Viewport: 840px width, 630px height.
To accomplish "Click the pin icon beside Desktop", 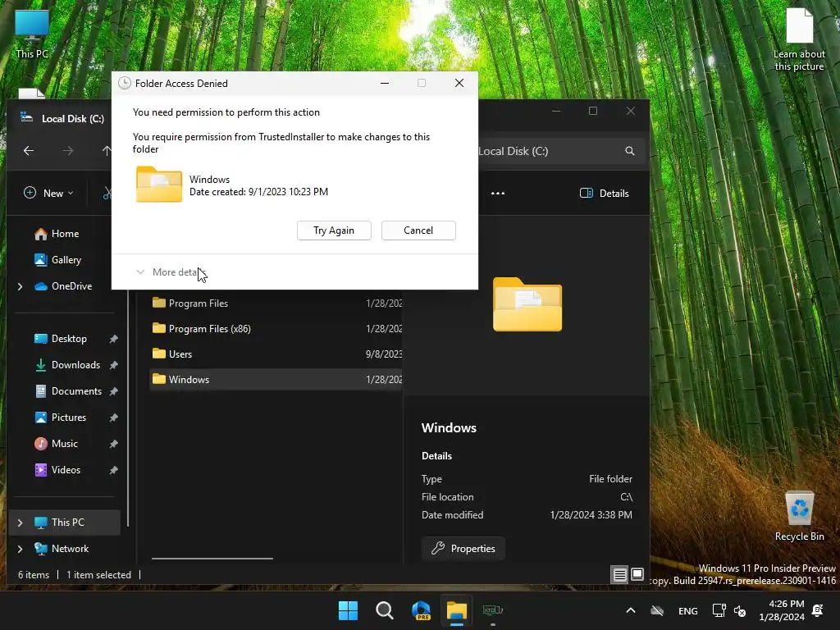I will pyautogui.click(x=113, y=339).
